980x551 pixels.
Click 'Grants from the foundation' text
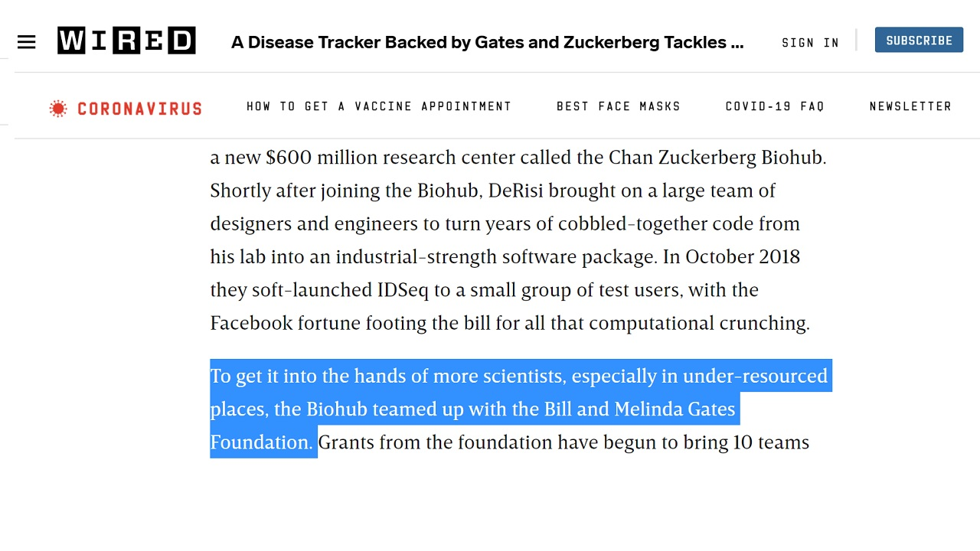click(434, 442)
